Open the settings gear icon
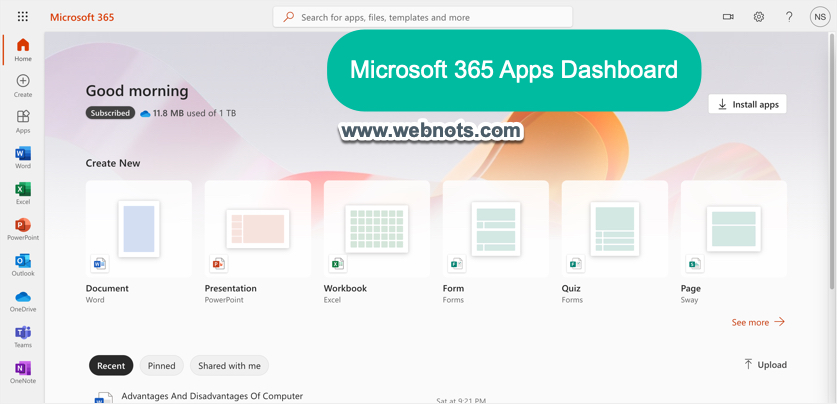Image resolution: width=837 pixels, height=404 pixels. point(759,17)
